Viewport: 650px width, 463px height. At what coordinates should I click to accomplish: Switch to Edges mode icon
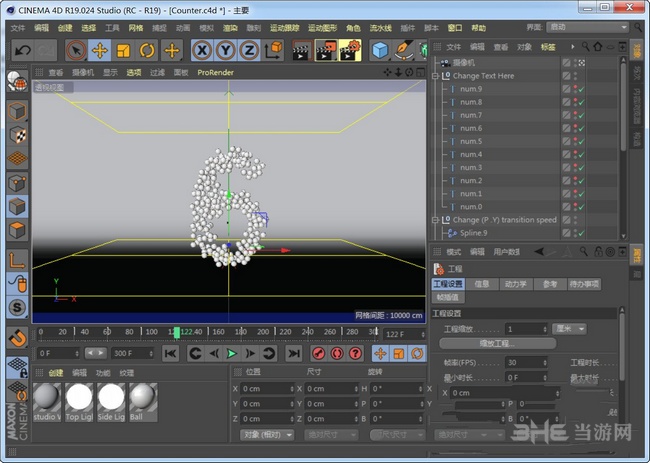[x=17, y=206]
